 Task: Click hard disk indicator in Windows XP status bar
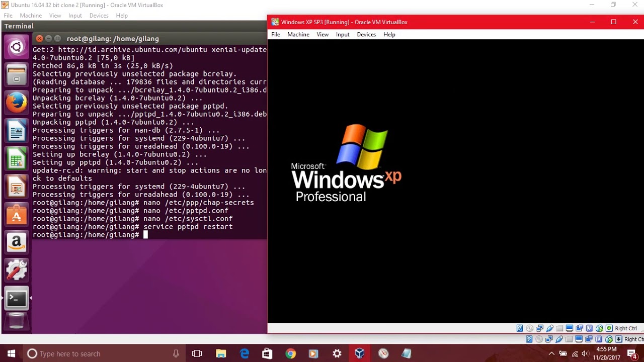[520, 328]
